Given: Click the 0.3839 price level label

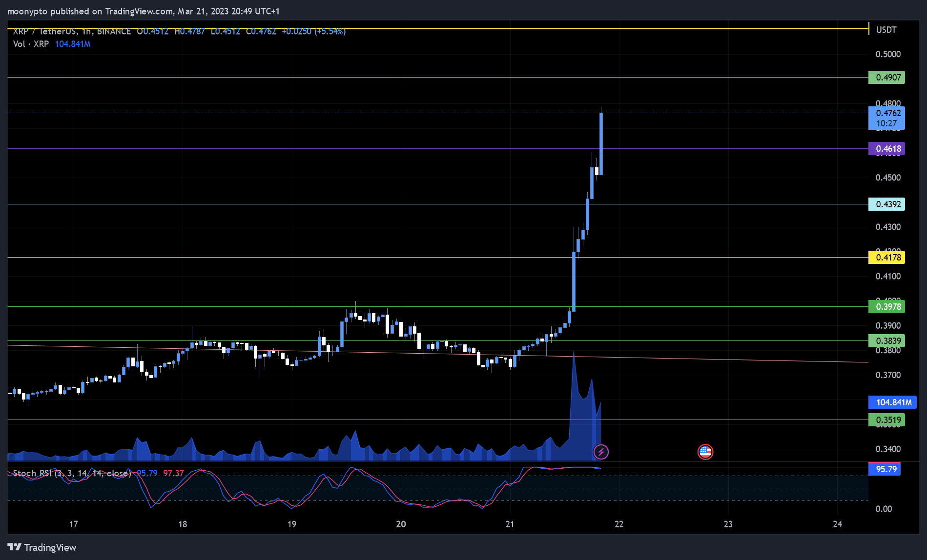Looking at the screenshot, I should [886, 340].
